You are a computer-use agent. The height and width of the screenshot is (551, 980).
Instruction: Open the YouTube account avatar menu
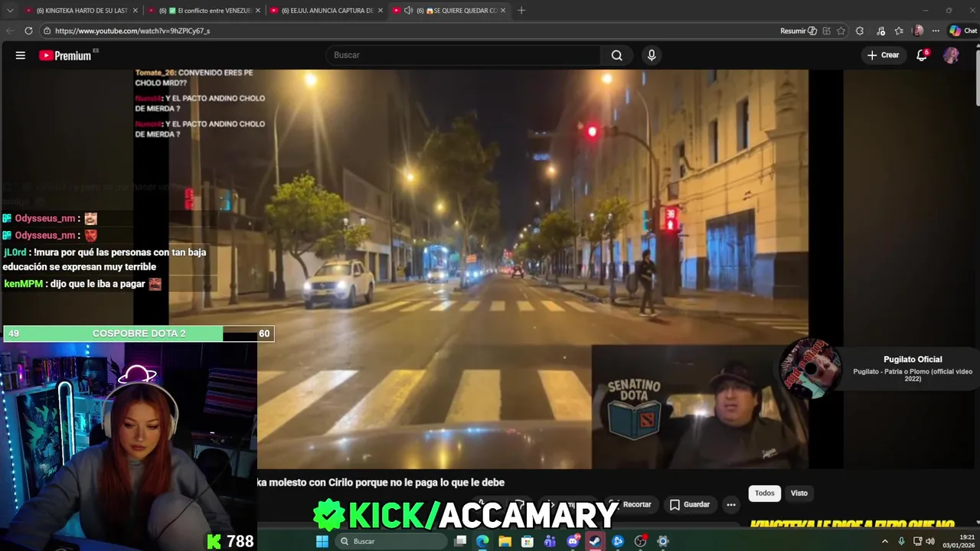click(x=951, y=55)
